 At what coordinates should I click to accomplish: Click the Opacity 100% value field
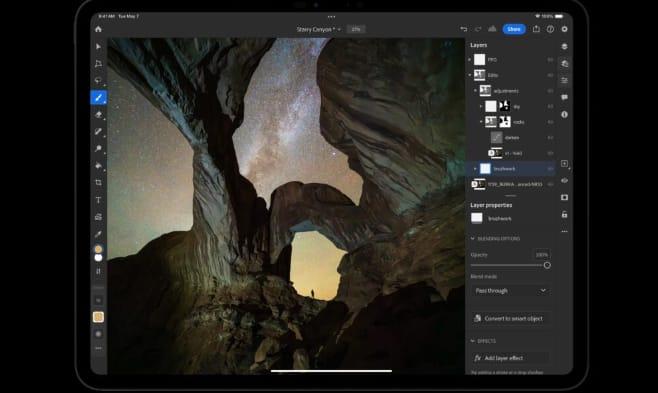pos(542,255)
